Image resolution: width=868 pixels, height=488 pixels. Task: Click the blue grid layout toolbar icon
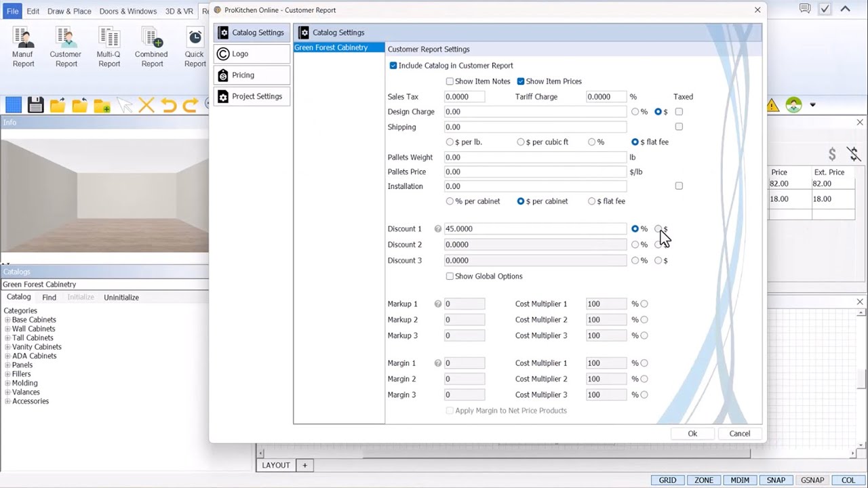click(14, 105)
